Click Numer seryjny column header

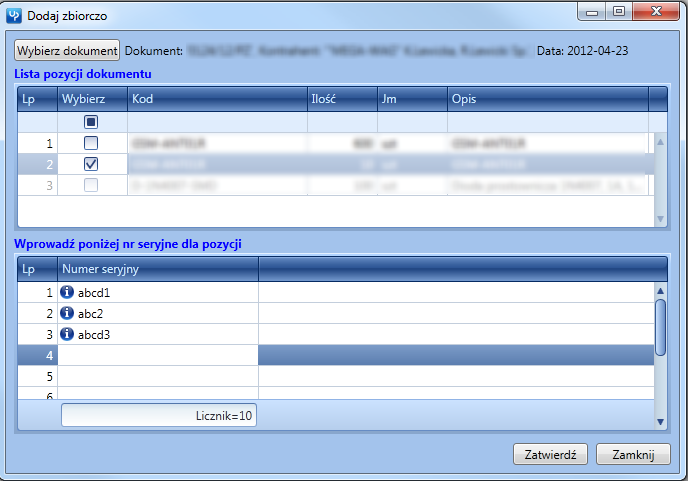pyautogui.click(x=158, y=269)
